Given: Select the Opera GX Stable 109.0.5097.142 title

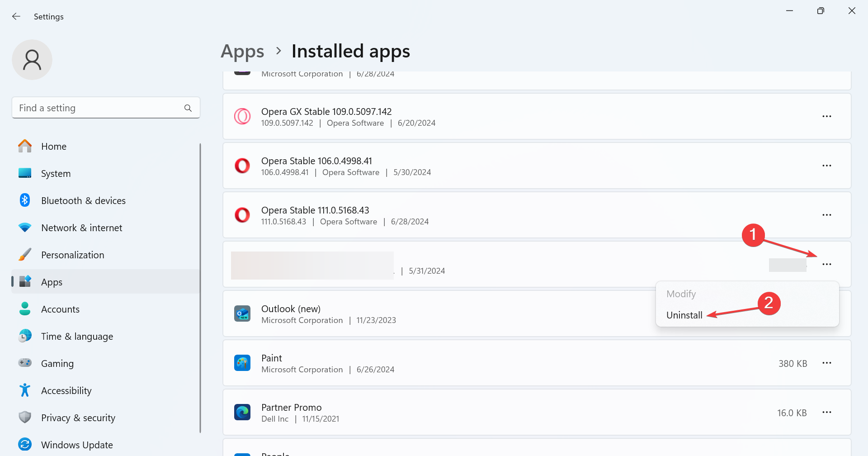Looking at the screenshot, I should click(326, 111).
